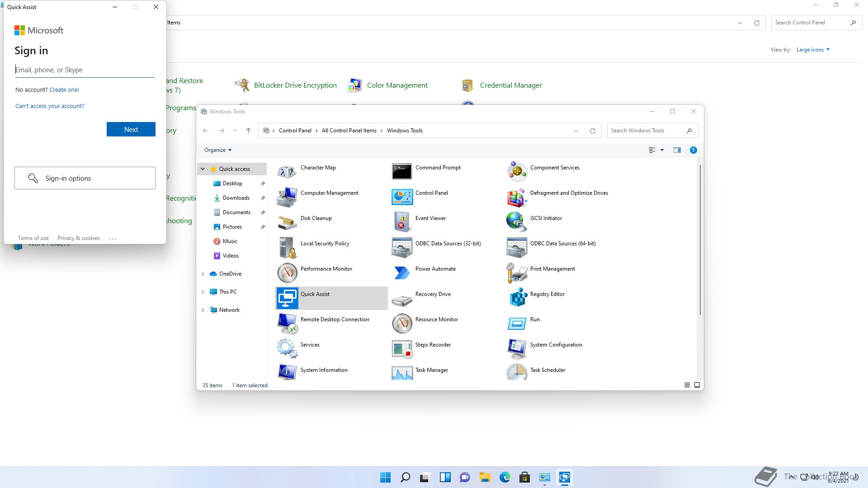Open Terms of use link
Image resolution: width=868 pixels, height=488 pixels.
point(33,238)
